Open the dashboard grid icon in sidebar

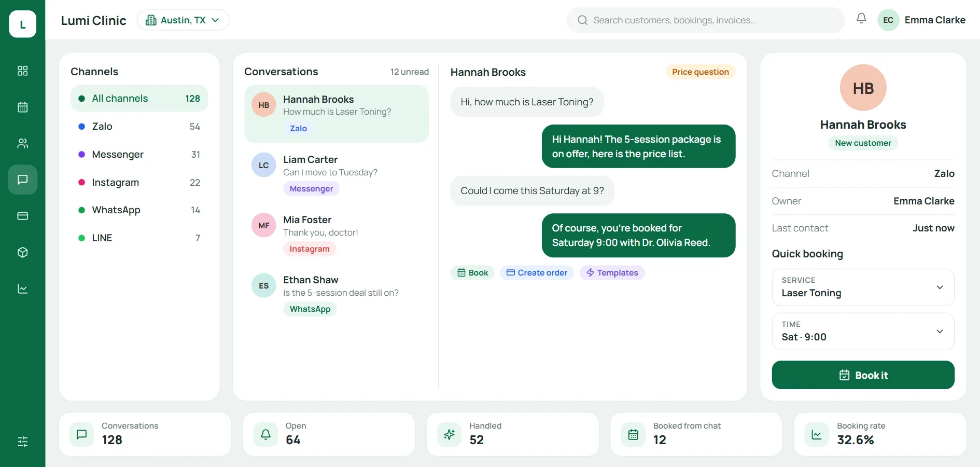click(x=22, y=71)
